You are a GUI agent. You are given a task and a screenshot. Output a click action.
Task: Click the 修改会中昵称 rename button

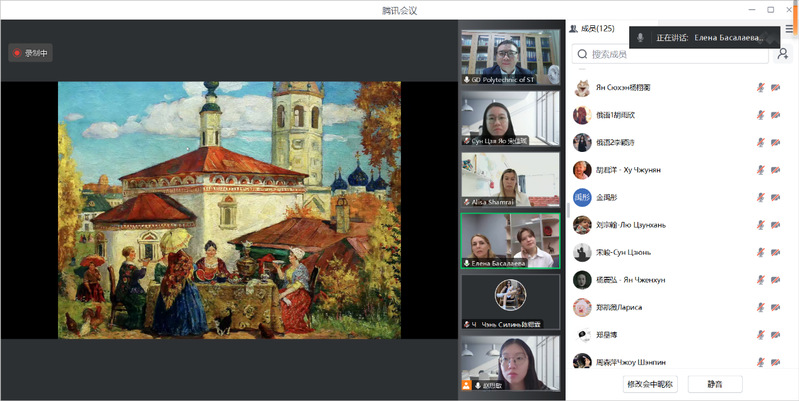click(x=650, y=384)
